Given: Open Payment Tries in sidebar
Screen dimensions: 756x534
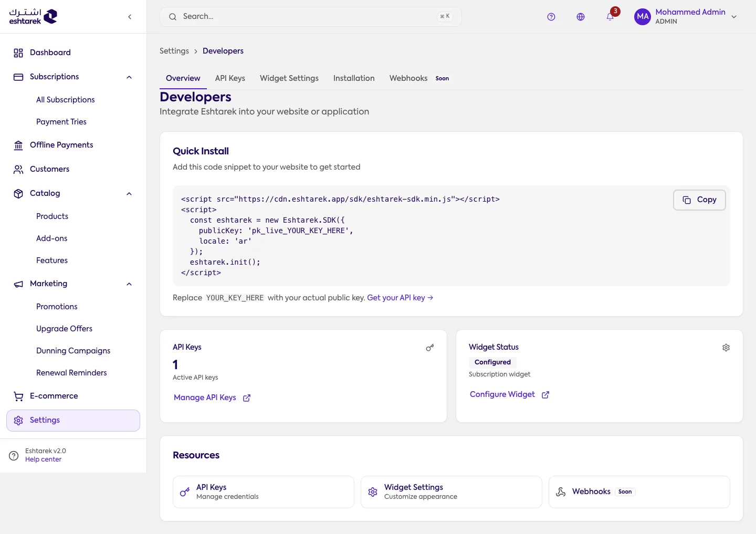Looking at the screenshot, I should coord(61,122).
